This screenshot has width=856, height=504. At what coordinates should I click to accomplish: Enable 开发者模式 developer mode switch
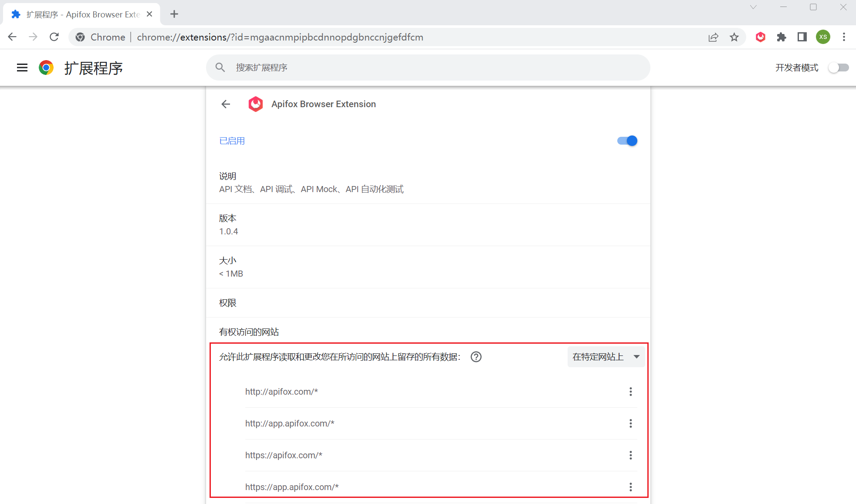click(839, 68)
